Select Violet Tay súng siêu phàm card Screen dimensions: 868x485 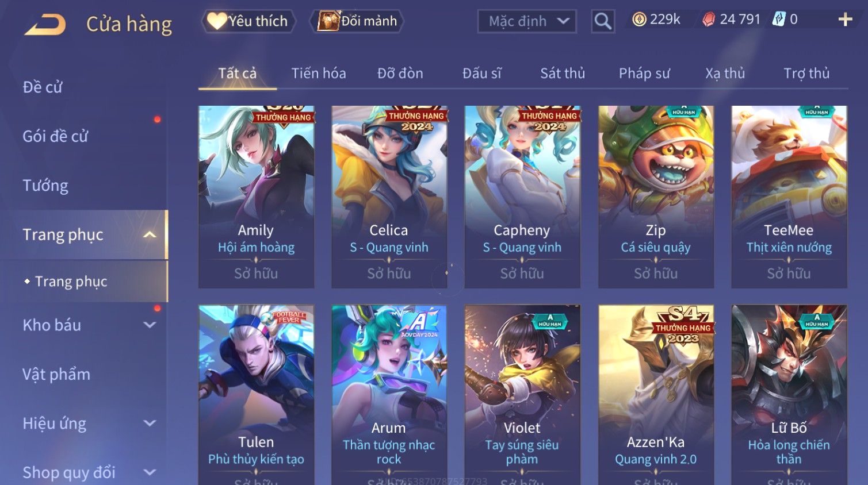[x=522, y=395]
